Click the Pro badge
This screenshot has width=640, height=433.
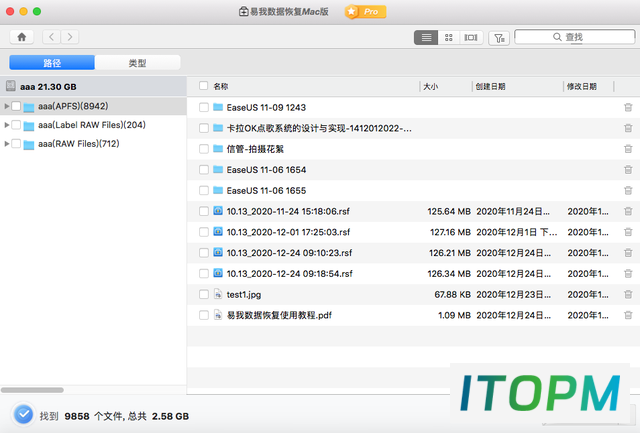point(366,12)
